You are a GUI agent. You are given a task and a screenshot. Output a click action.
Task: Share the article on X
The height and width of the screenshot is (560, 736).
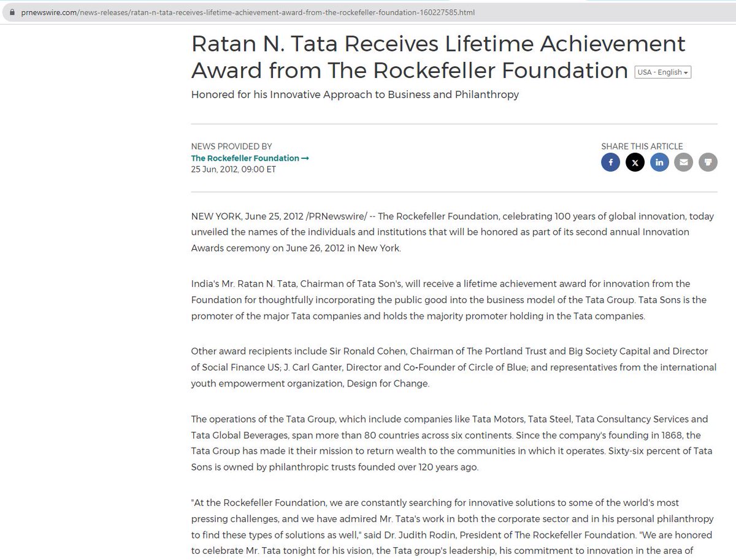(x=635, y=163)
